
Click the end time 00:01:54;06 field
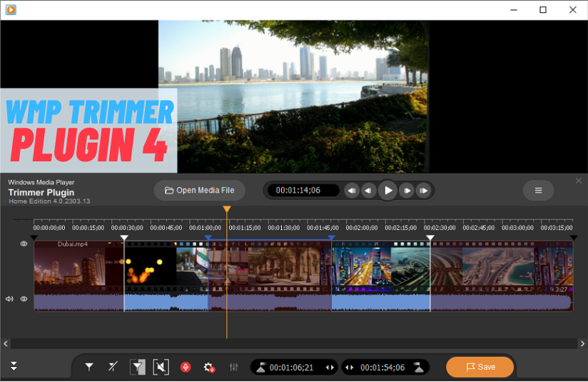382,368
